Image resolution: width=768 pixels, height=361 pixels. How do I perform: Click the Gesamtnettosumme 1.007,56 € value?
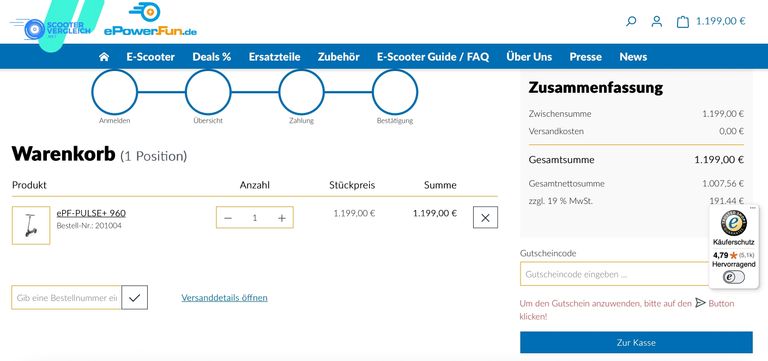point(723,184)
